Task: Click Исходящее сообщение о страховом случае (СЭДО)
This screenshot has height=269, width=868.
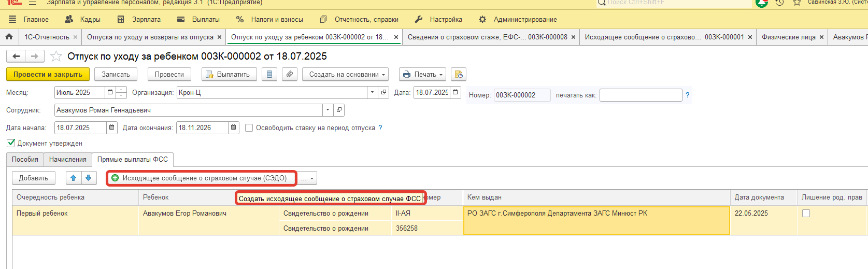Action: 201,178
